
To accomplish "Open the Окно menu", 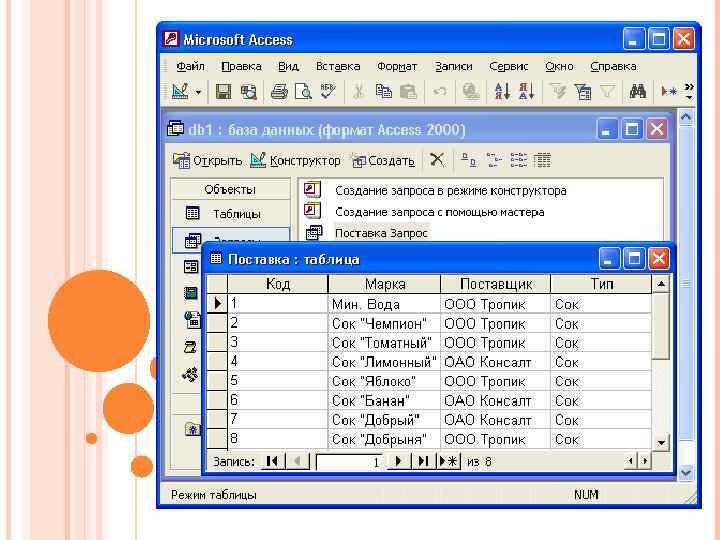I will pyautogui.click(x=559, y=67).
